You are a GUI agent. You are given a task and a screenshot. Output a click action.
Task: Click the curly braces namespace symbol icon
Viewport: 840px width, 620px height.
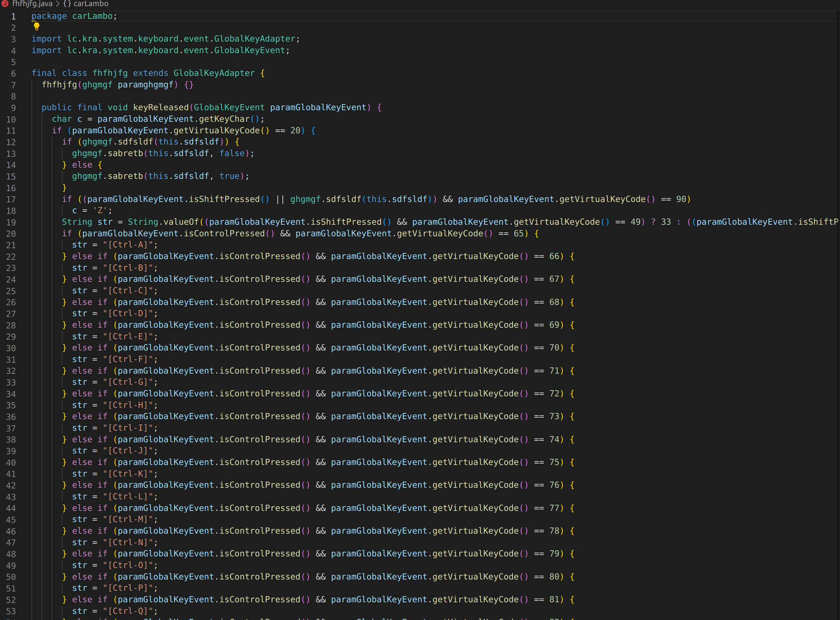coord(67,4)
